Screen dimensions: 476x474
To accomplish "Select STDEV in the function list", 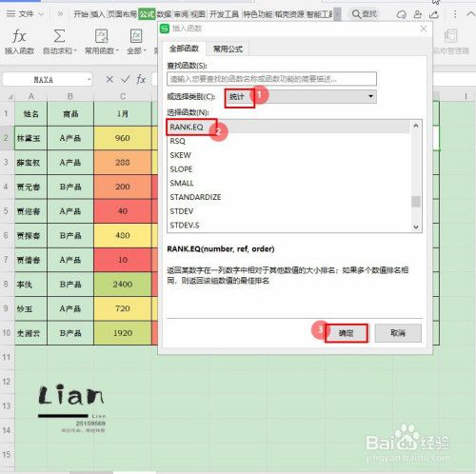I will [x=288, y=211].
